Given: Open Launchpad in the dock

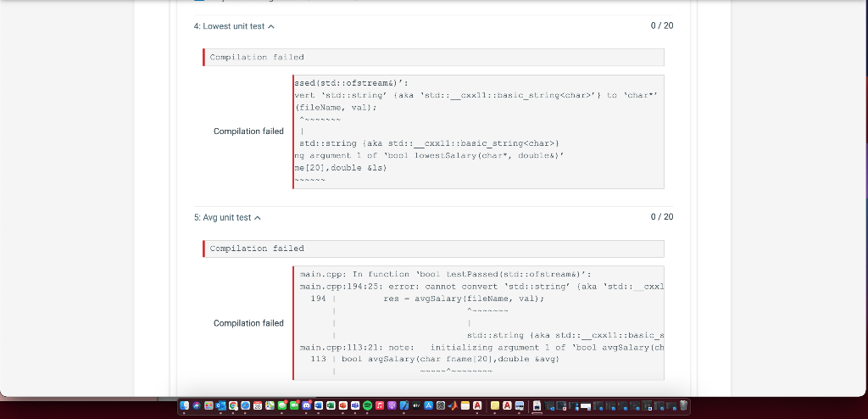Looking at the screenshot, I should click(209, 405).
